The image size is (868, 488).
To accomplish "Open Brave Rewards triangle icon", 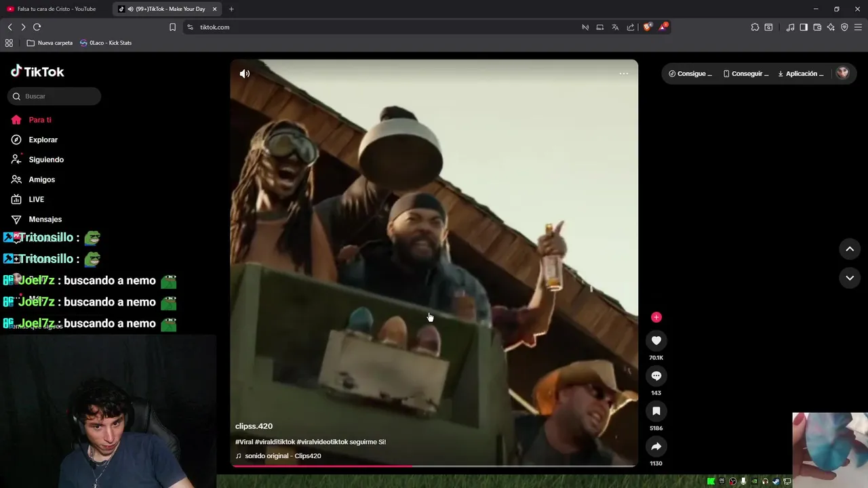I will pos(663,27).
